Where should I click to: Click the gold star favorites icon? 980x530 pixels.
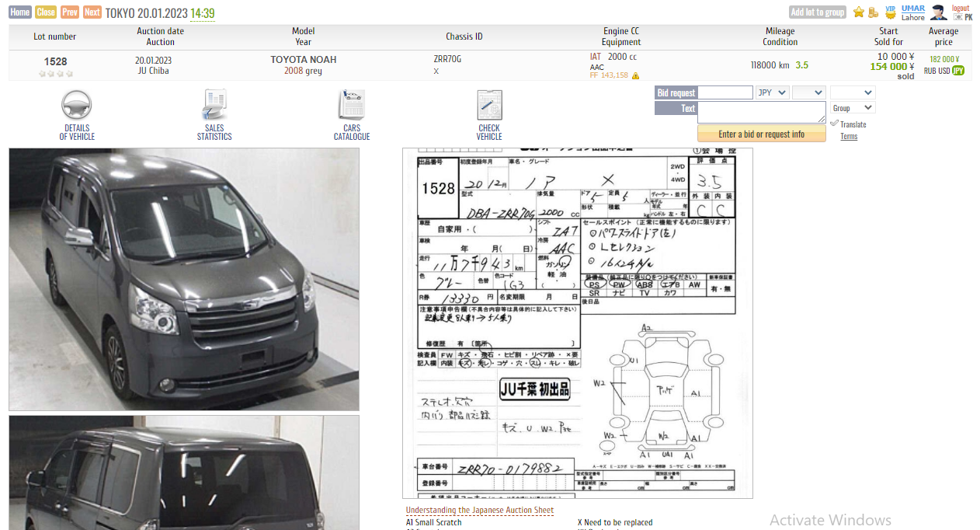pyautogui.click(x=858, y=12)
